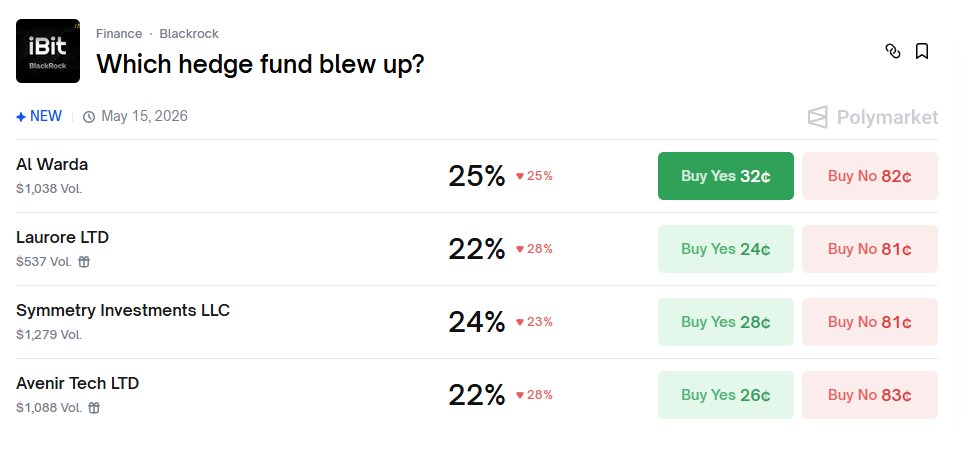Open the Finance category link
The width and height of the screenshot is (961, 453).
coord(119,34)
